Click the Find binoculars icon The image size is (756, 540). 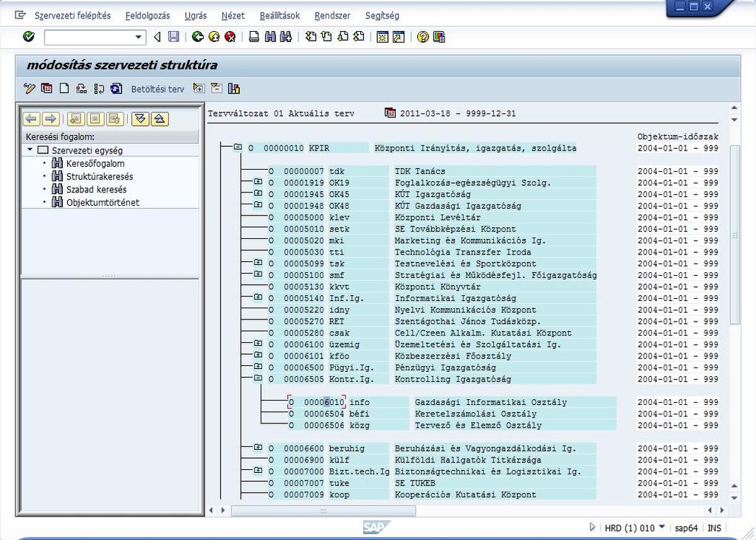[270, 37]
